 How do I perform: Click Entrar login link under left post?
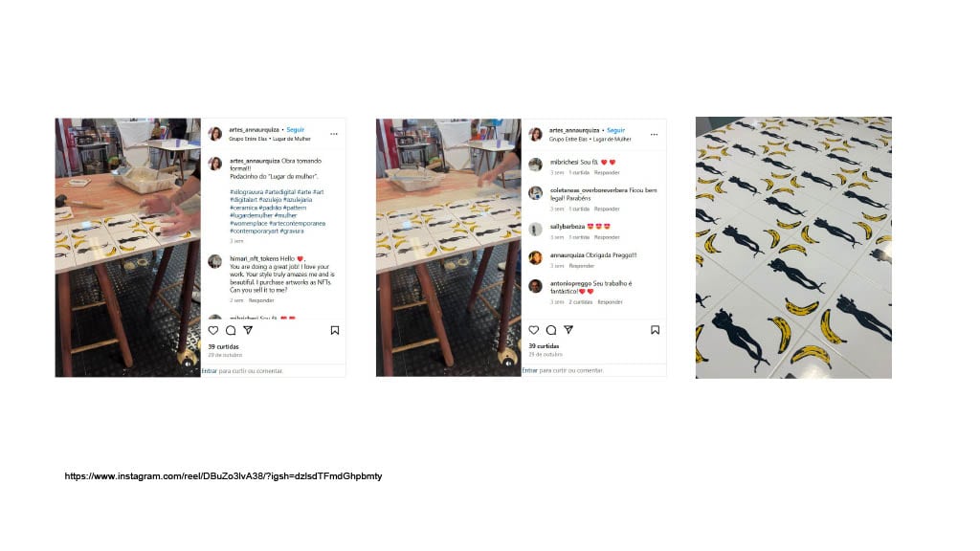pyautogui.click(x=209, y=370)
